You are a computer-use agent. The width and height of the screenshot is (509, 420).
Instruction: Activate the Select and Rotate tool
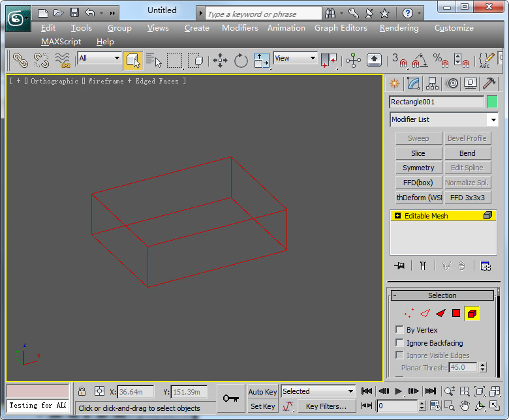[x=241, y=60]
